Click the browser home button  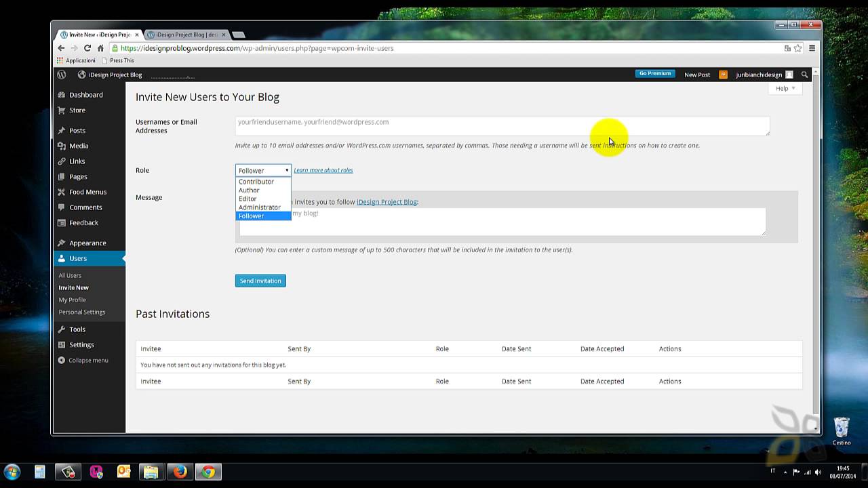100,48
